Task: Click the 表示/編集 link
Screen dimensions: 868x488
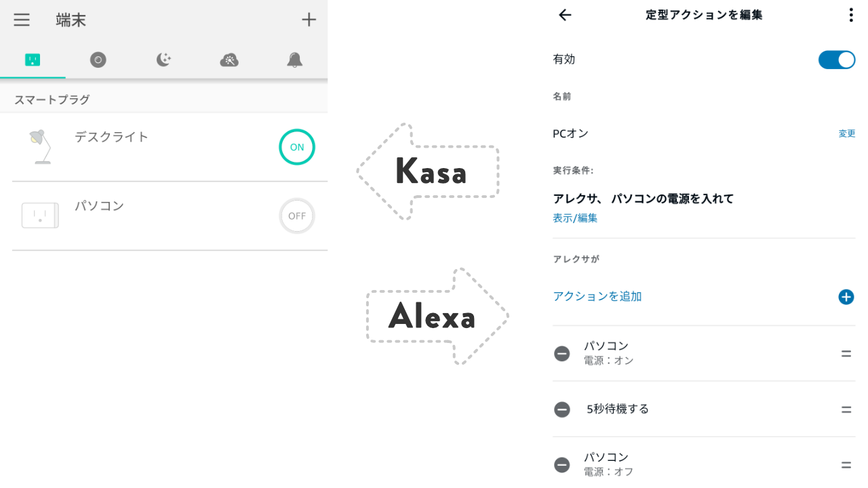Action: (575, 218)
